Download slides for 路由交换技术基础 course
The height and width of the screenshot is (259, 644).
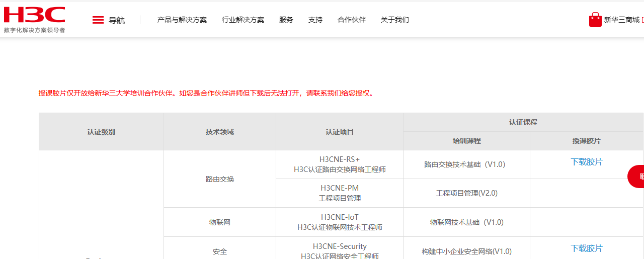(x=587, y=162)
